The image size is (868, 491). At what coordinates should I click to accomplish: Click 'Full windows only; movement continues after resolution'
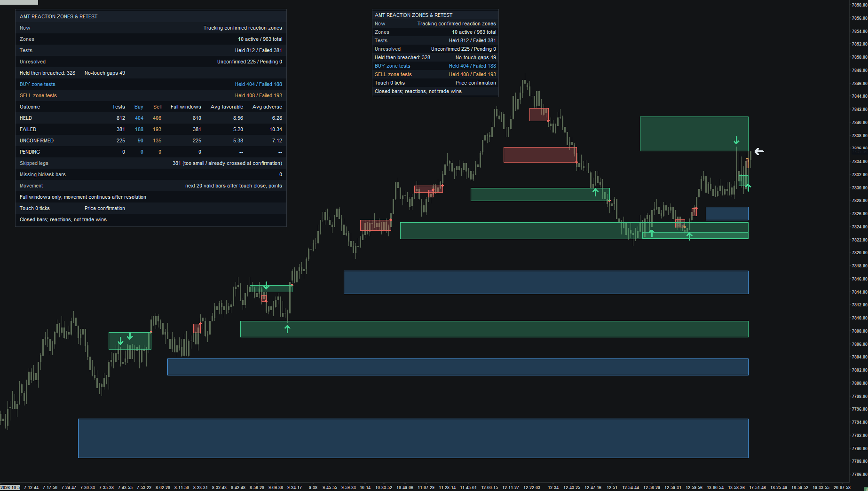point(83,197)
